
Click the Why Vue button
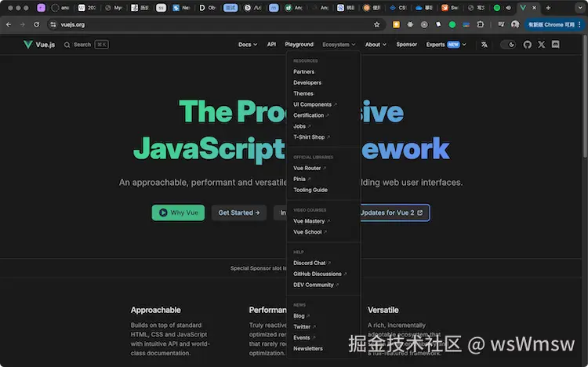(x=178, y=213)
